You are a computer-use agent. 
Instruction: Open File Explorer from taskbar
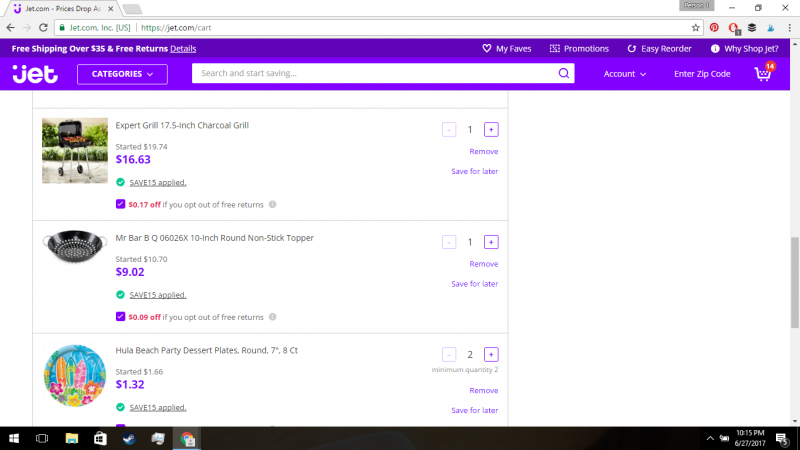[x=71, y=438]
